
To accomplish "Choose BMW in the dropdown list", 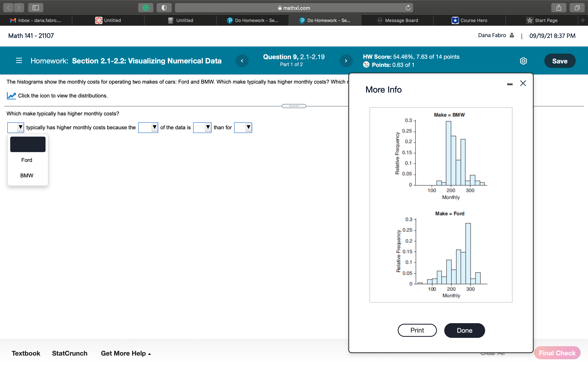I will click(x=27, y=176).
